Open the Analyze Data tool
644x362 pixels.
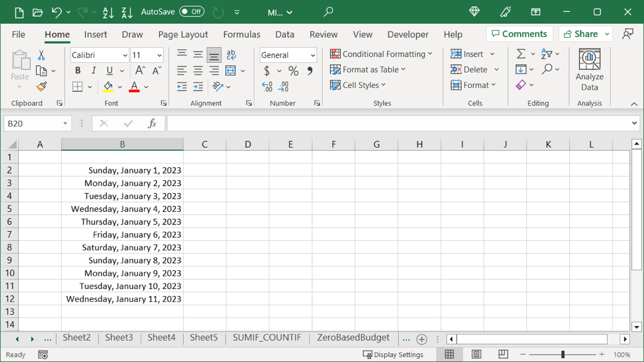tap(589, 70)
